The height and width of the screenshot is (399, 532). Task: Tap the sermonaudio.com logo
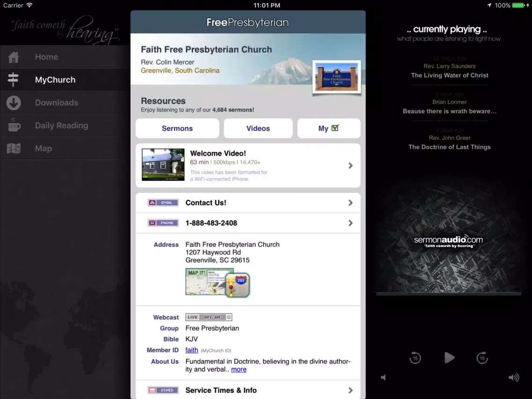pos(448,241)
